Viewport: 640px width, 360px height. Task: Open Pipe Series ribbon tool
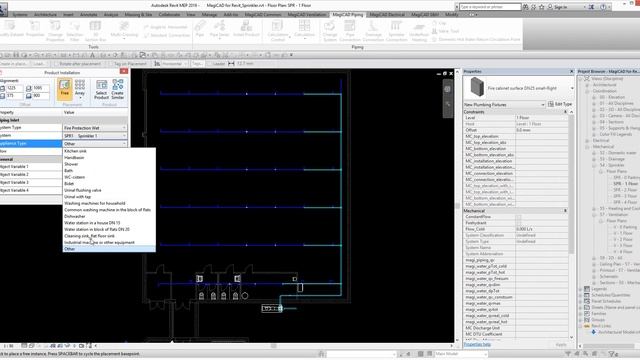(220, 29)
